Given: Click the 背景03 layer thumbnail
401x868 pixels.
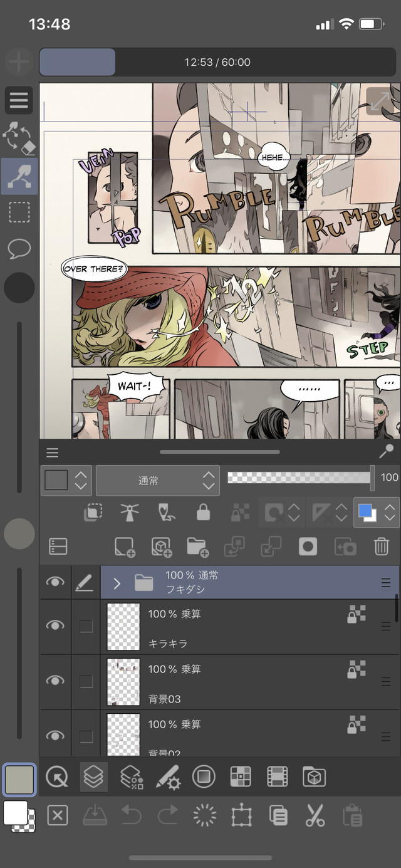Looking at the screenshot, I should pyautogui.click(x=123, y=682).
